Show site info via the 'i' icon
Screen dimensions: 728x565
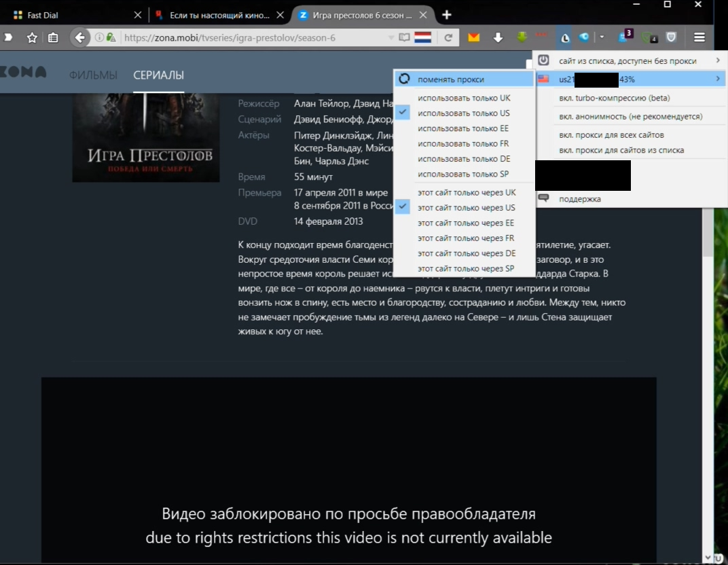(x=99, y=37)
